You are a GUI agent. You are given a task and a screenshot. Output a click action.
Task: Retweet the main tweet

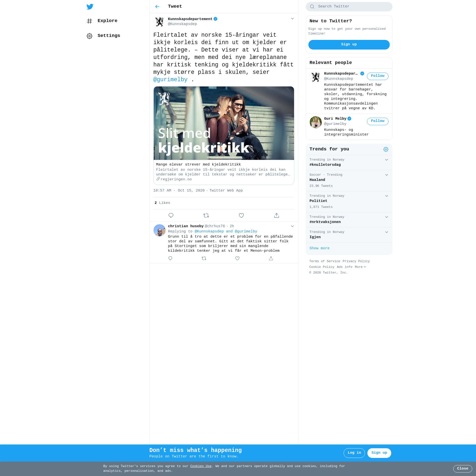(206, 216)
